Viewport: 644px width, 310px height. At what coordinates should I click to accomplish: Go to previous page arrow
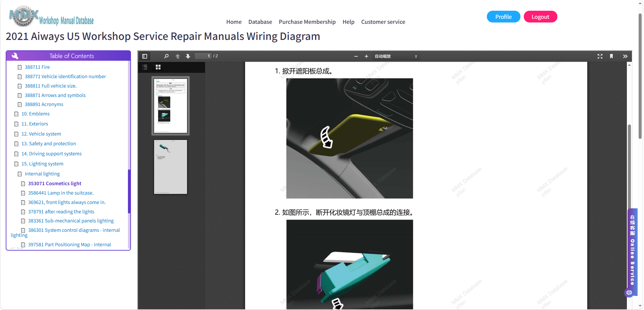[178, 56]
